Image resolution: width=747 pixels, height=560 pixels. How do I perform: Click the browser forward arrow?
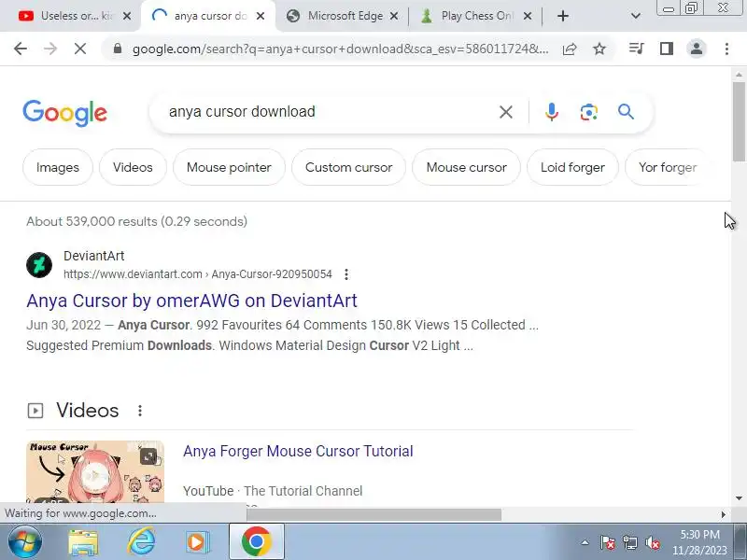pyautogui.click(x=50, y=49)
